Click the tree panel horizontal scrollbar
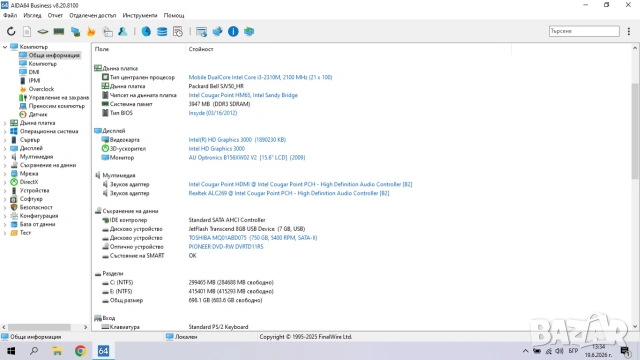 coord(39,327)
